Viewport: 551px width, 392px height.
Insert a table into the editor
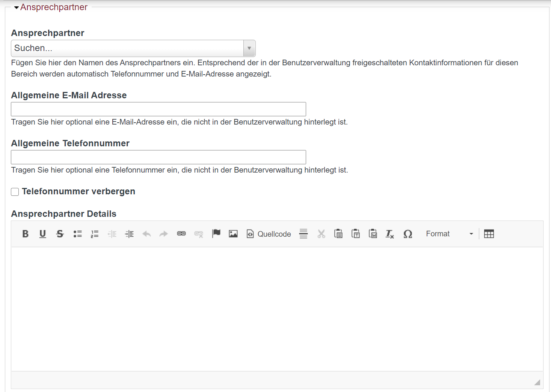[489, 234]
